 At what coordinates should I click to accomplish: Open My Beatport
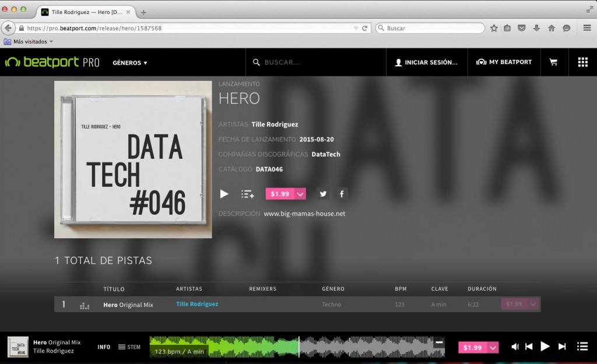(x=504, y=62)
